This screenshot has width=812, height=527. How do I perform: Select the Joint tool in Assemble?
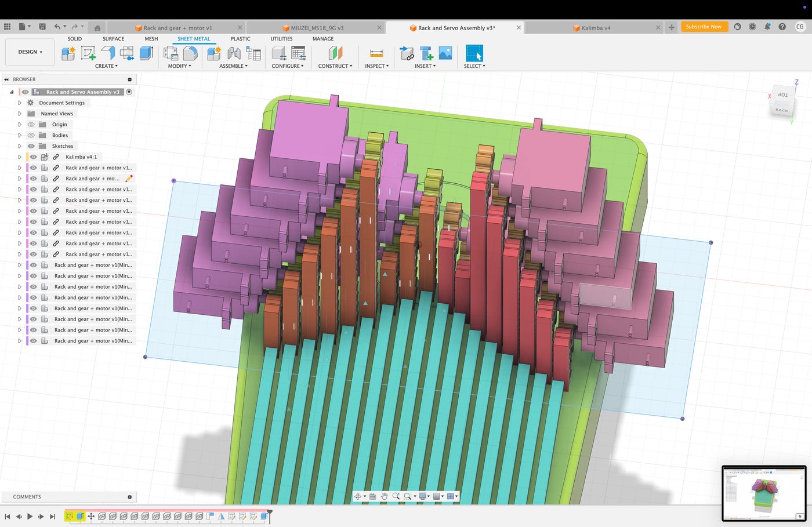pyautogui.click(x=234, y=53)
